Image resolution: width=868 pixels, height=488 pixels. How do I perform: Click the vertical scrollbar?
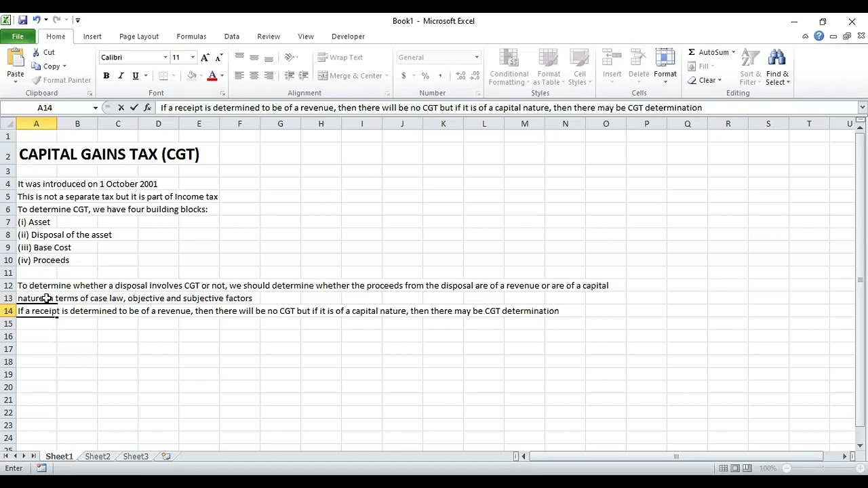[x=861, y=280]
